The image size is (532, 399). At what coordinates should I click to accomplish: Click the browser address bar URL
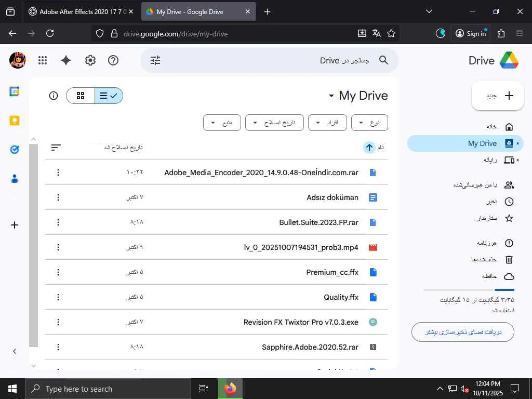176,34
